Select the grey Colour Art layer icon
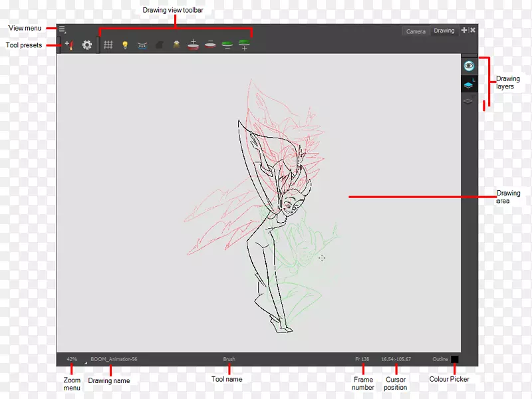532x399 pixels. click(469, 101)
